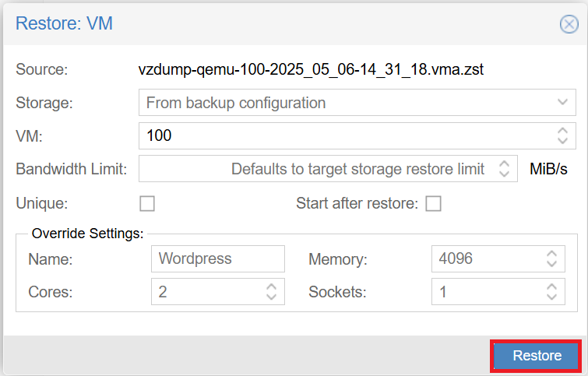
Task: Click the Restore button
Action: (x=537, y=356)
